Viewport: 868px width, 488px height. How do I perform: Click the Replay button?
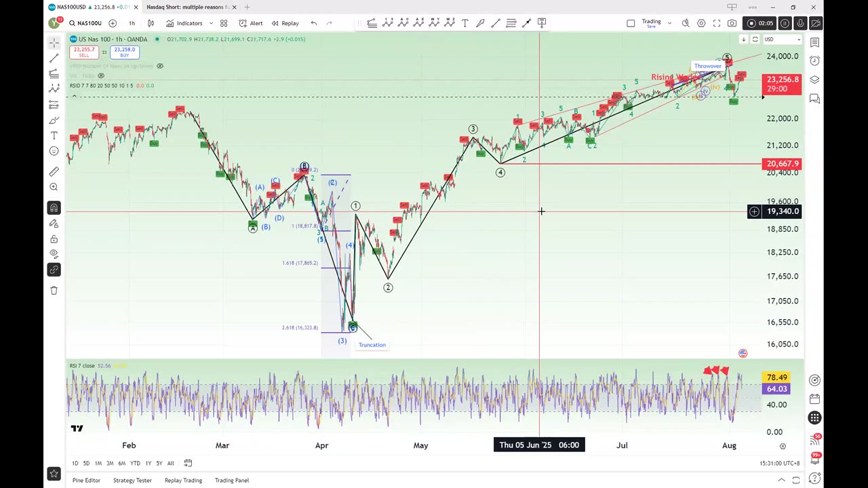click(285, 23)
